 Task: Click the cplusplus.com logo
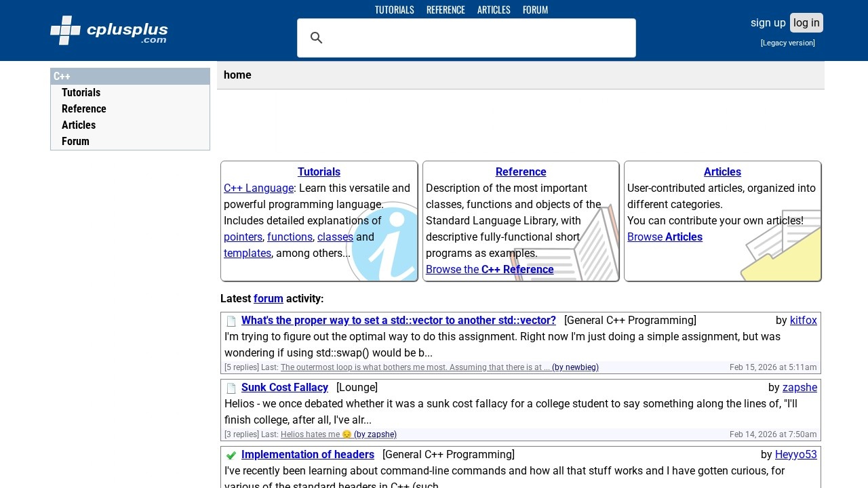click(108, 30)
